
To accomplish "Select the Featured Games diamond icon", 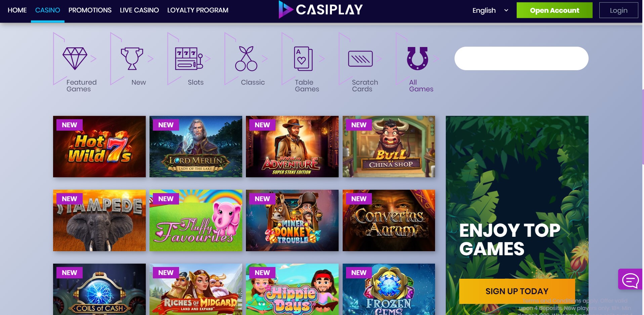I will [x=75, y=58].
